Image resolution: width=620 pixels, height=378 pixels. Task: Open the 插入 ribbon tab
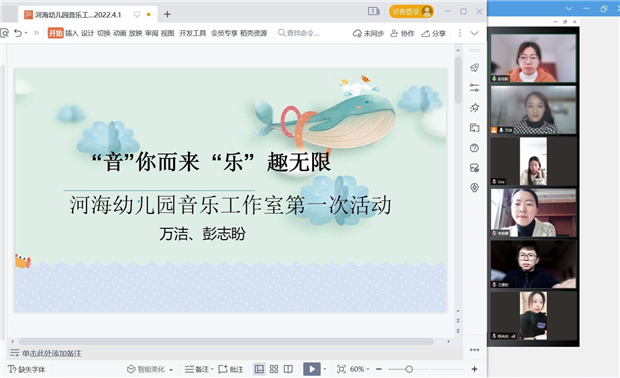pos(72,33)
